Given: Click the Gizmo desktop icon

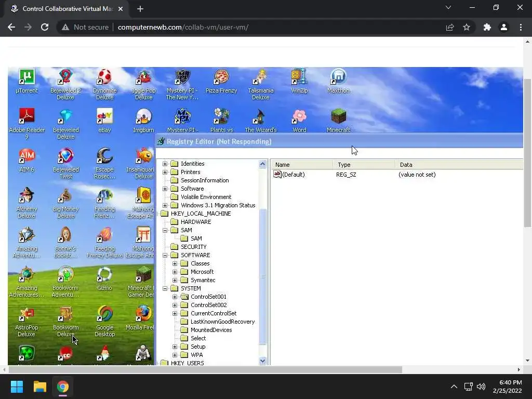Looking at the screenshot, I should point(104,278).
